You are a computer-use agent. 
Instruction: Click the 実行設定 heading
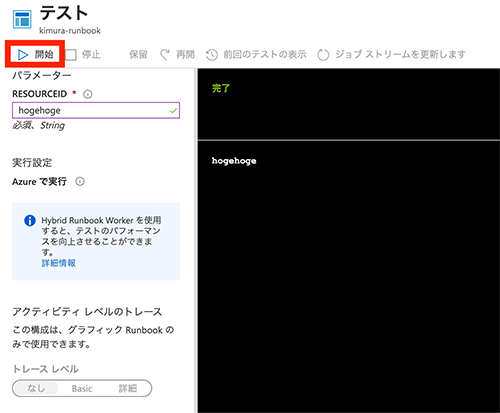[x=32, y=163]
